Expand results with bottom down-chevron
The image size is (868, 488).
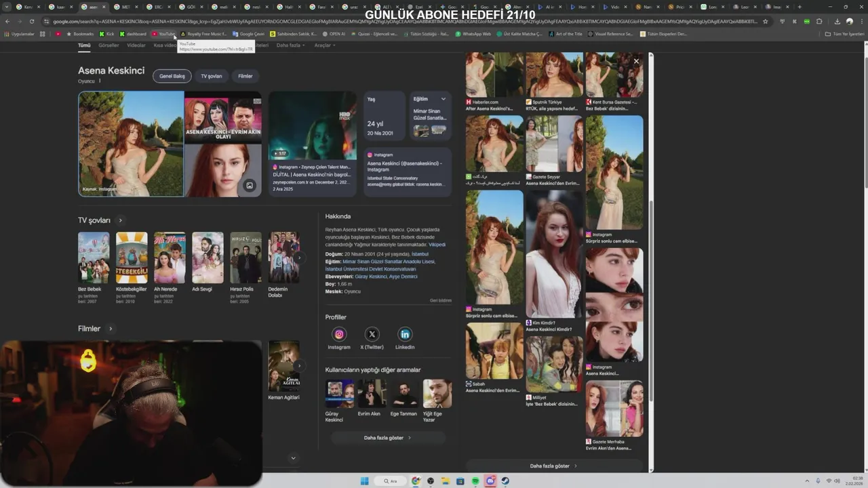pos(293,458)
